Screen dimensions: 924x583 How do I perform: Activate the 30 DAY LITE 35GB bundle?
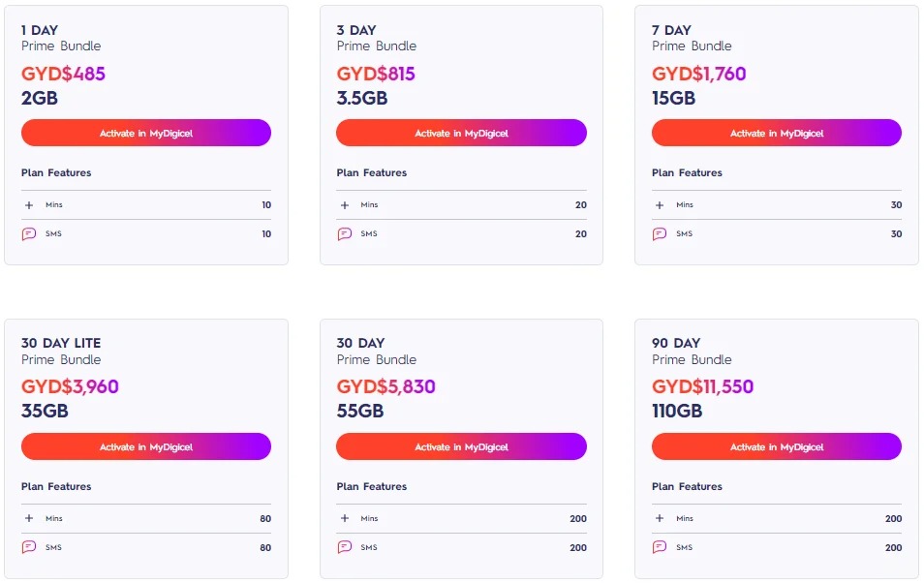pyautogui.click(x=146, y=446)
